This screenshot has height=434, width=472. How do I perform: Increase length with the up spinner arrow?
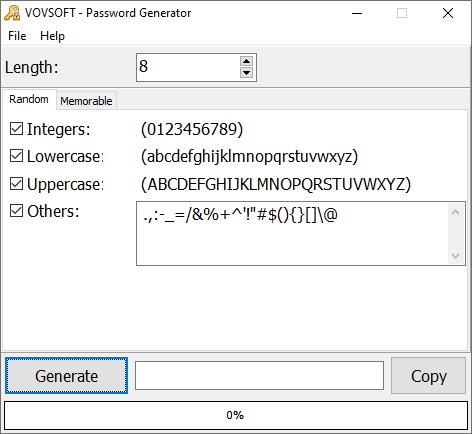(246, 61)
